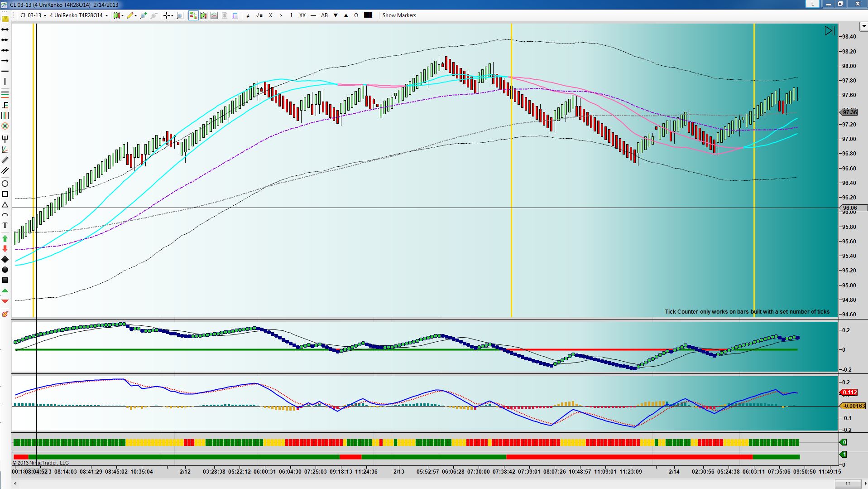Screen dimensions: 868x489
Task: Select the green Arrow Up marker tool
Action: [5, 238]
